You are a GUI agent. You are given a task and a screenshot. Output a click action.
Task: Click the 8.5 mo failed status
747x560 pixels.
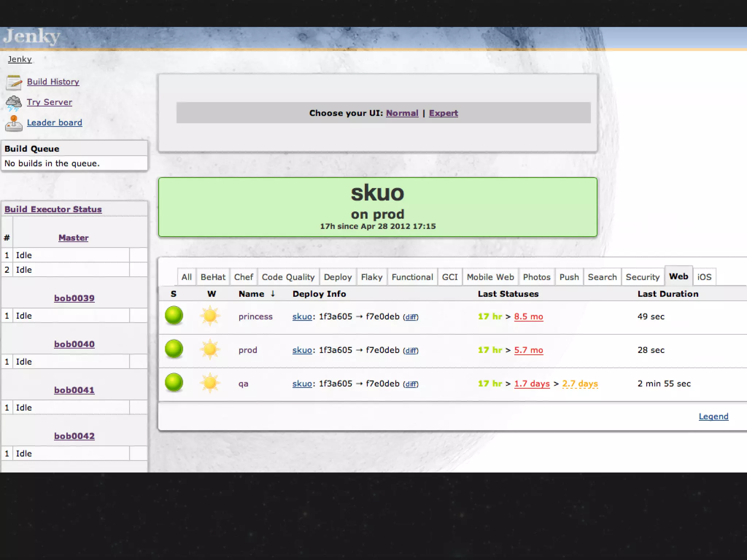pyautogui.click(x=528, y=316)
